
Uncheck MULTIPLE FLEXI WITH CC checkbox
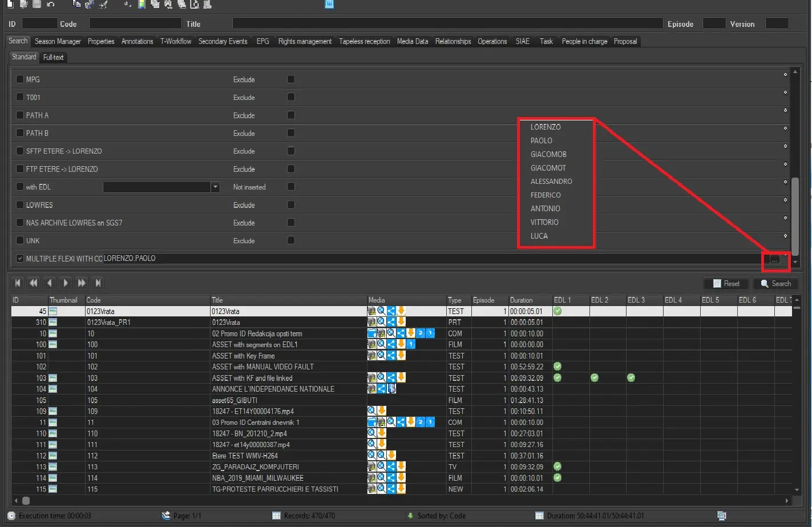tap(20, 259)
